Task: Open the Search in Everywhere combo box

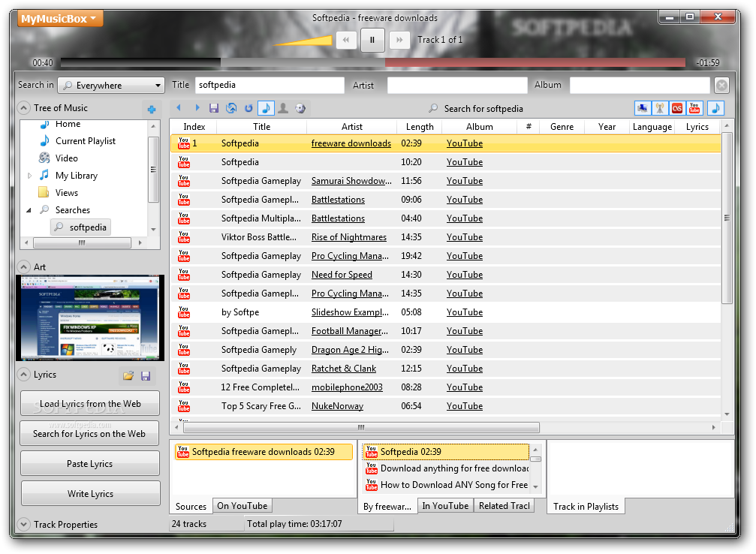Action: click(111, 86)
